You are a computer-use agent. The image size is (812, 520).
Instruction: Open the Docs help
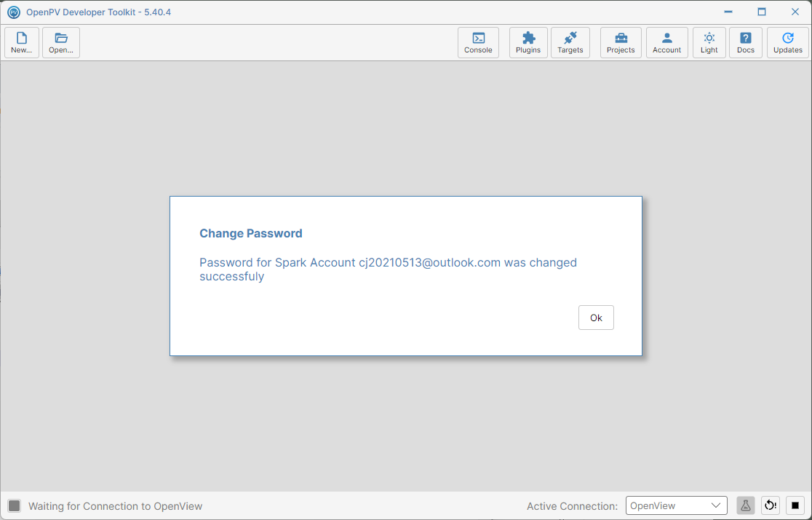[x=745, y=42]
